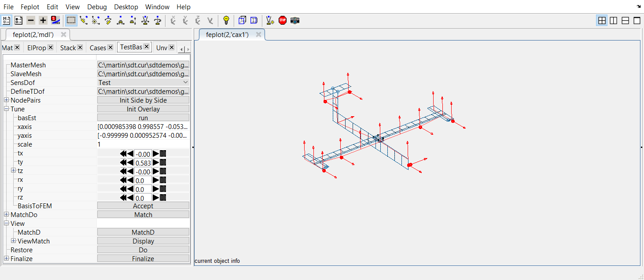Click the camera snapshot icon
This screenshot has width=644, height=280.
pyautogui.click(x=295, y=20)
